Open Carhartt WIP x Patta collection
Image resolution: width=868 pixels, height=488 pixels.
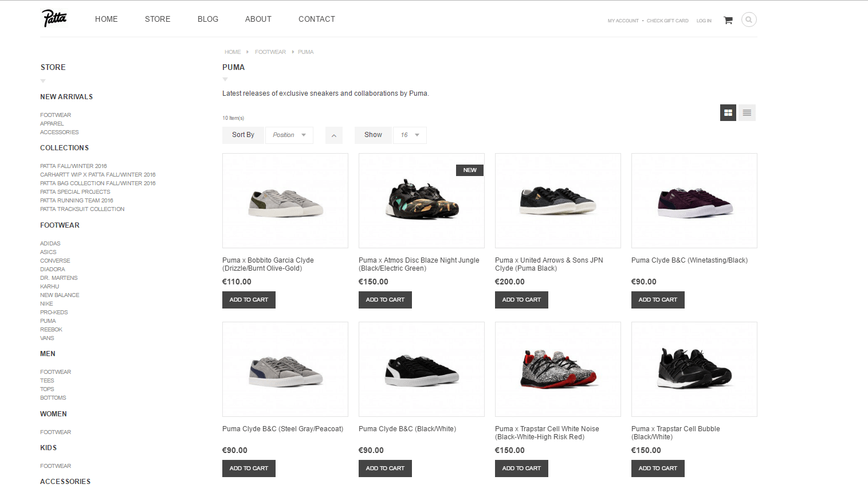[x=97, y=175]
